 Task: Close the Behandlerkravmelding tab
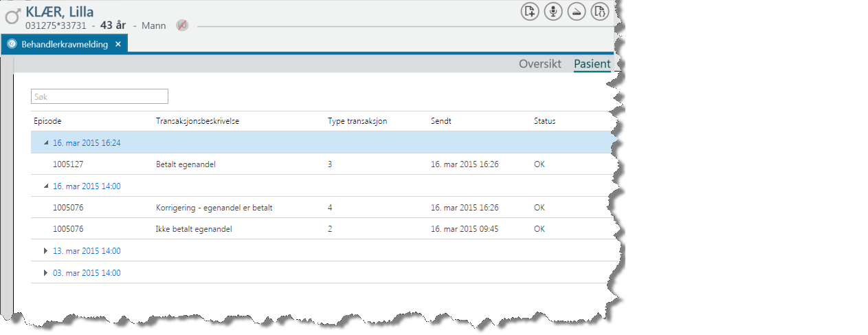tap(118, 44)
